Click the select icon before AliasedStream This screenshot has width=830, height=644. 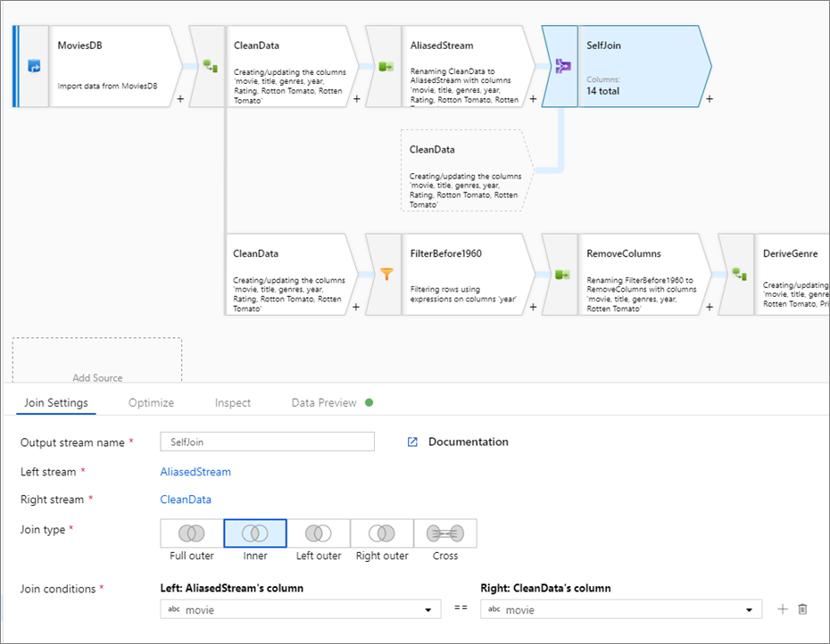(386, 66)
